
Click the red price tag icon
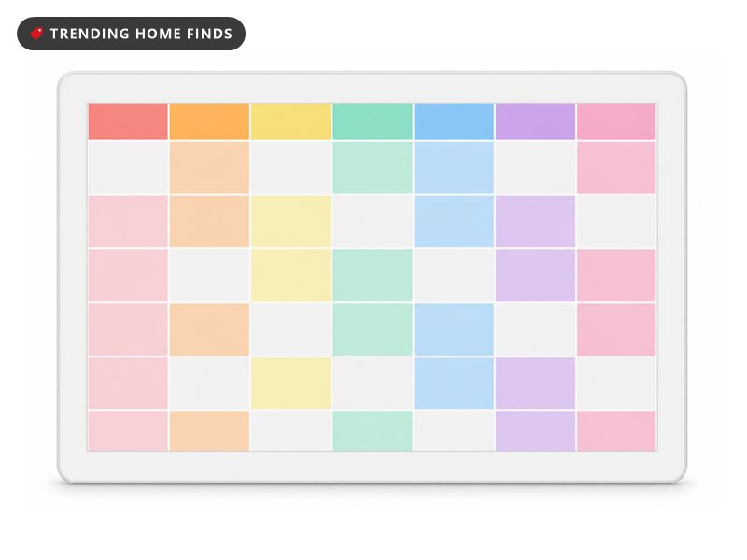36,34
